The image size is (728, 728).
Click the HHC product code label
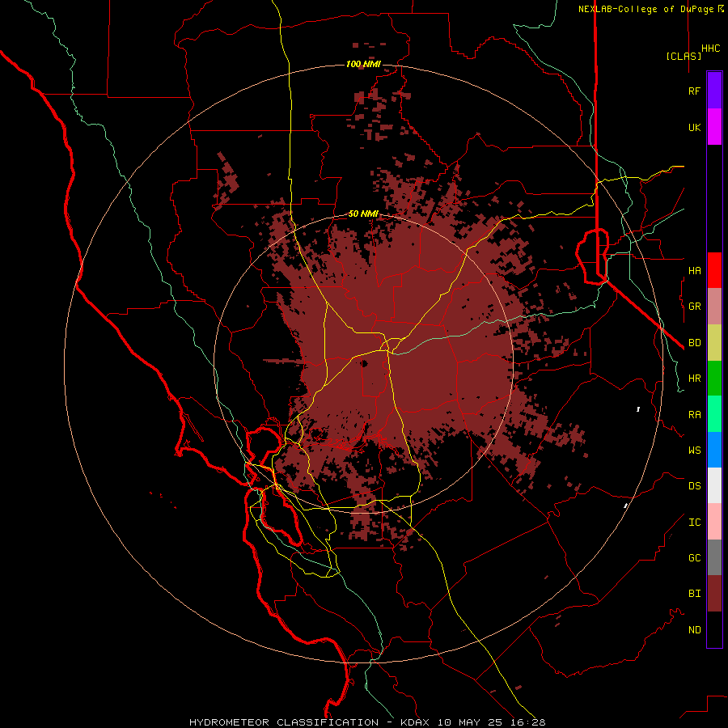[710, 49]
